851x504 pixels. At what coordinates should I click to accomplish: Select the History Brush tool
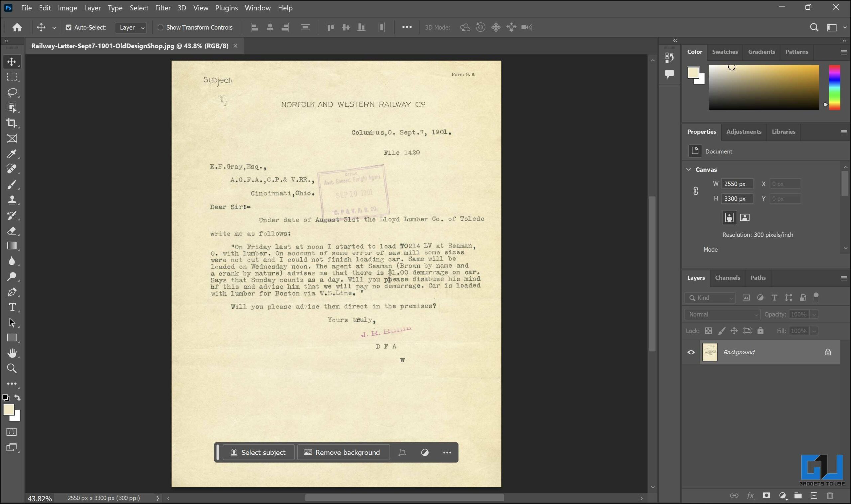pyautogui.click(x=12, y=215)
